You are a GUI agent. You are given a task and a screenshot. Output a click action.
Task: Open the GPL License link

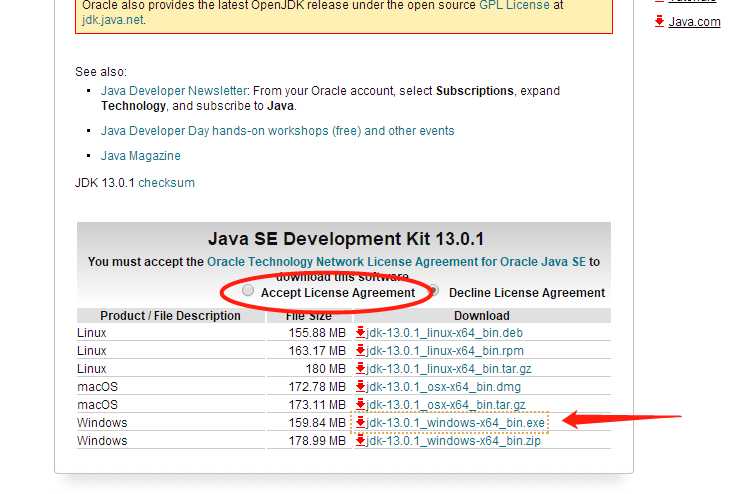[x=514, y=5]
